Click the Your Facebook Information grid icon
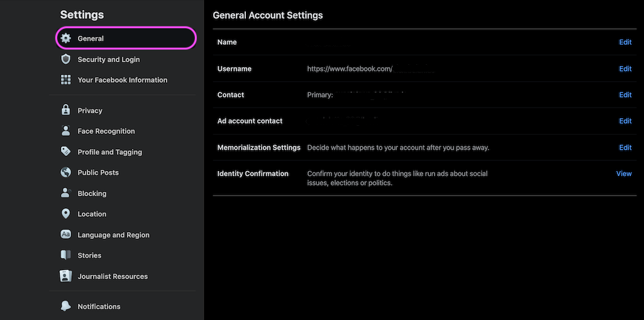 [65, 80]
